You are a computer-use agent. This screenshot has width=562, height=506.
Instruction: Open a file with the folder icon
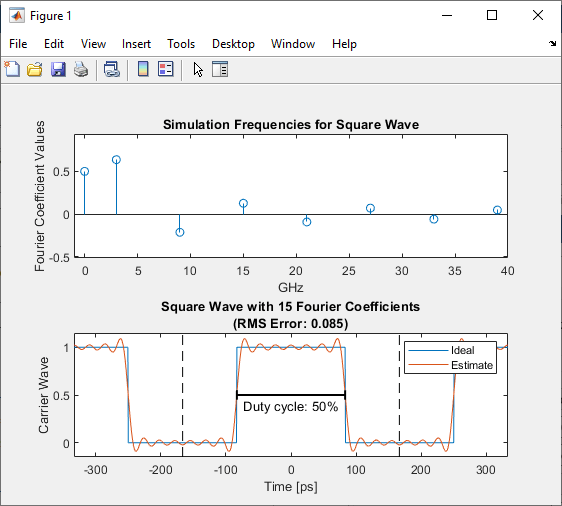35,69
